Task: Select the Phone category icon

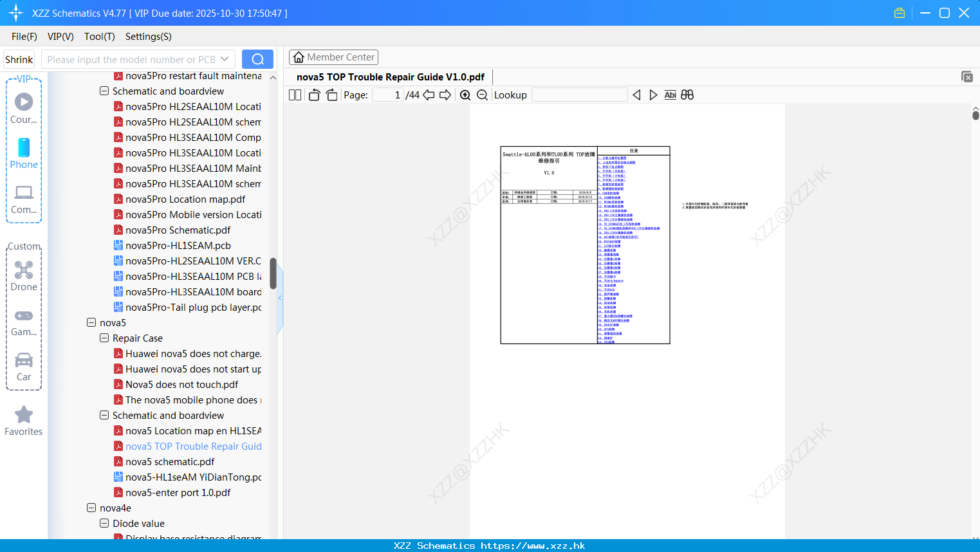Action: (24, 153)
